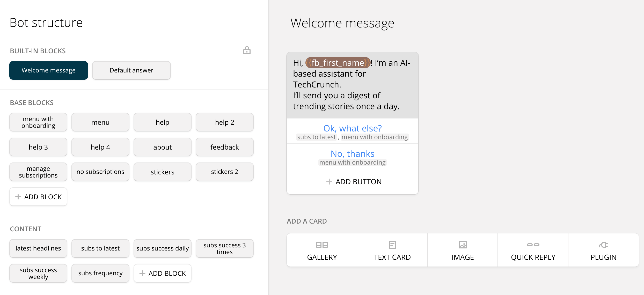Select the stickers 2 block

(224, 172)
